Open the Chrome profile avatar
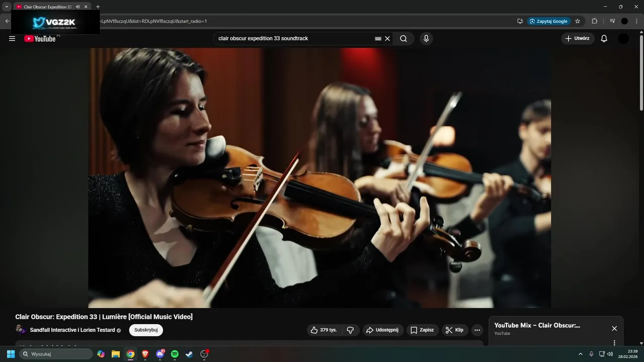Screen dimensions: 644x362 624,21
